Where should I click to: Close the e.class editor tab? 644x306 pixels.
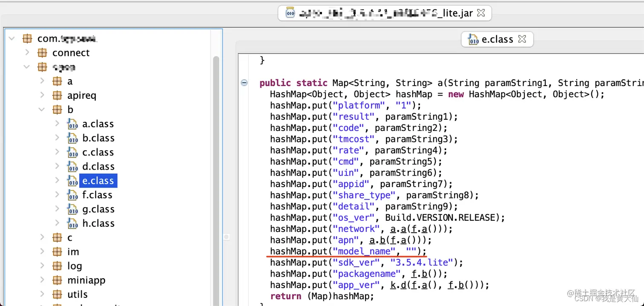(522, 39)
